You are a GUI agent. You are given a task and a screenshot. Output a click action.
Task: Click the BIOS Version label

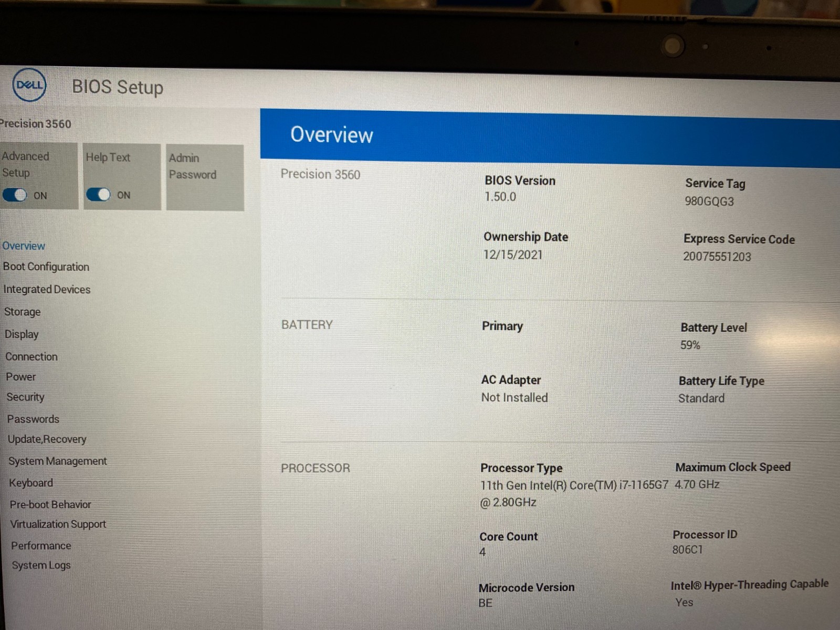tap(519, 181)
